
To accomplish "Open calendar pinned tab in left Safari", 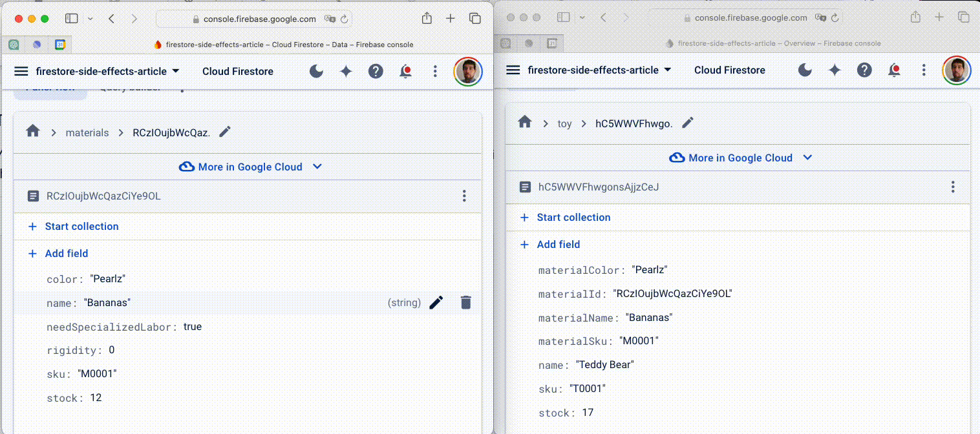I will (60, 45).
